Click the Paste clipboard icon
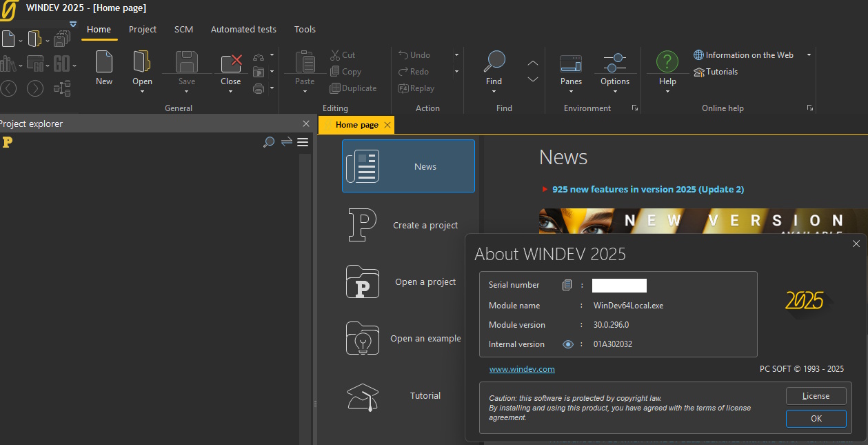The width and height of the screenshot is (868, 445). (x=305, y=62)
